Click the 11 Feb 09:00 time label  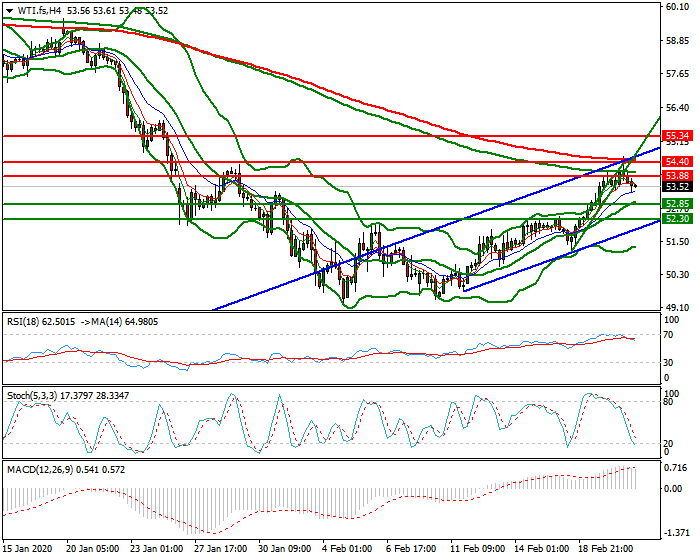[x=477, y=548]
